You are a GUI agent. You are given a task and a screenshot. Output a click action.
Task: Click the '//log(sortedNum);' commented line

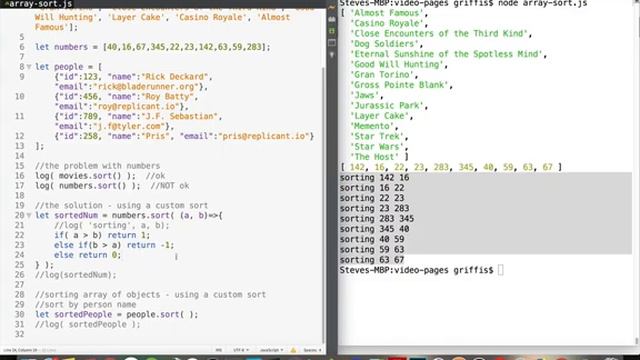(x=76, y=275)
